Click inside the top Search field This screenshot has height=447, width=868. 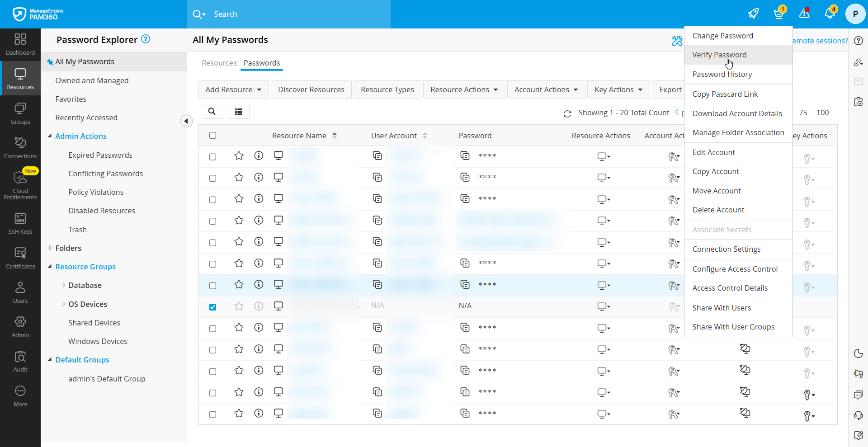point(289,14)
